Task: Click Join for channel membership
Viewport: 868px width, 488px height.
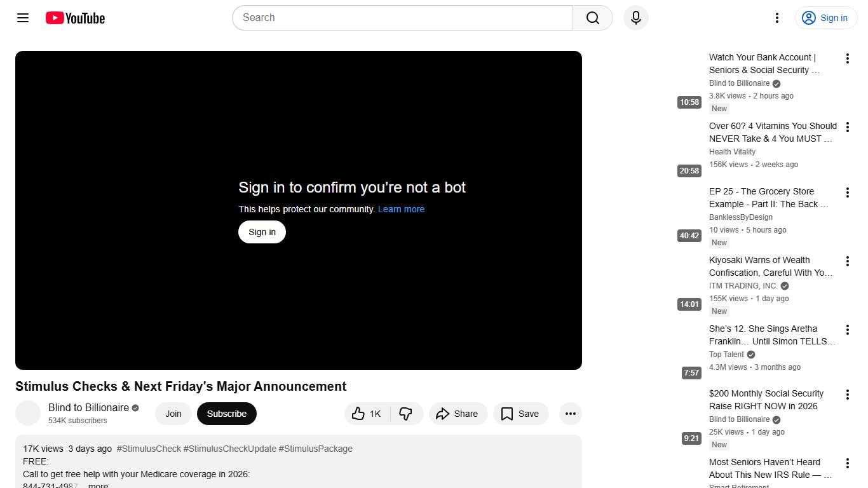Action: coord(173,414)
